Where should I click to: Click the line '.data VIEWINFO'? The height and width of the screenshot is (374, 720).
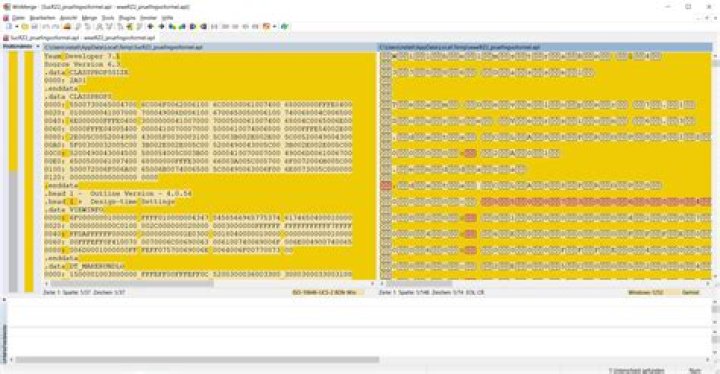74,210
